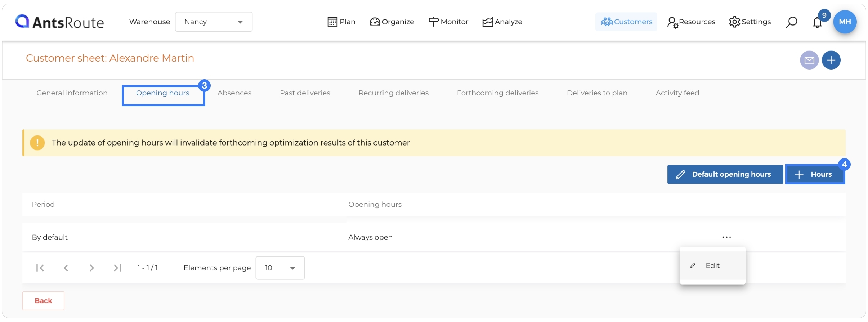Image resolution: width=868 pixels, height=322 pixels.
Task: Go to next page of results
Action: [x=92, y=268]
